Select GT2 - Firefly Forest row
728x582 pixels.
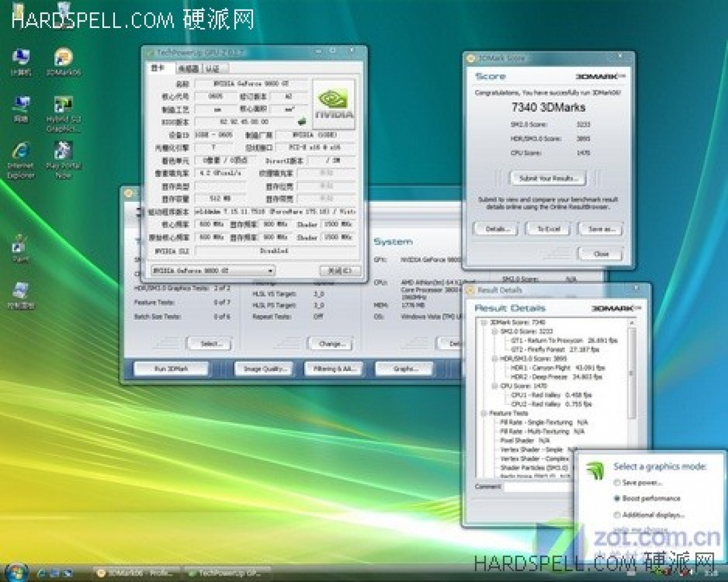[555, 349]
